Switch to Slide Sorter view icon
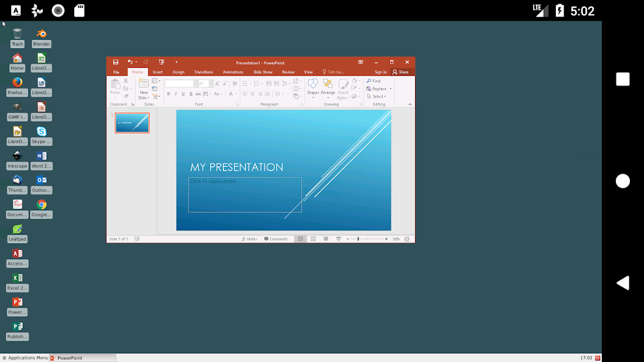Image resolution: width=644 pixels, height=362 pixels. (x=313, y=239)
